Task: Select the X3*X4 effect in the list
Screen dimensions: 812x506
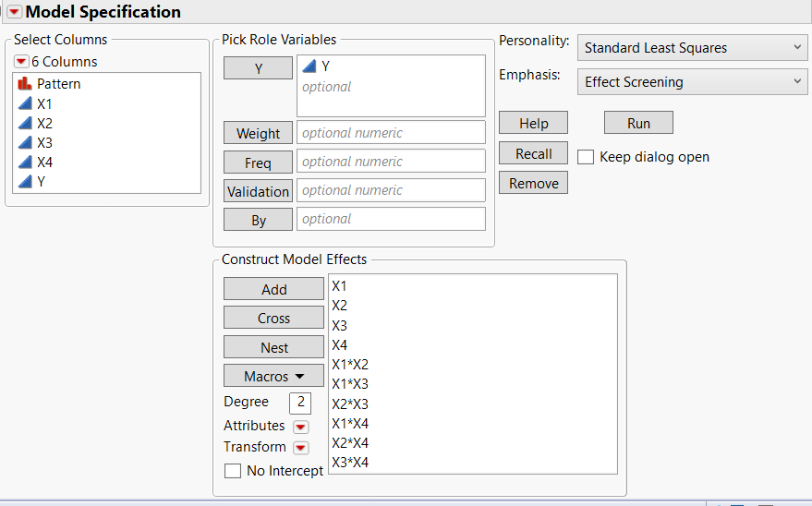Action: [350, 463]
